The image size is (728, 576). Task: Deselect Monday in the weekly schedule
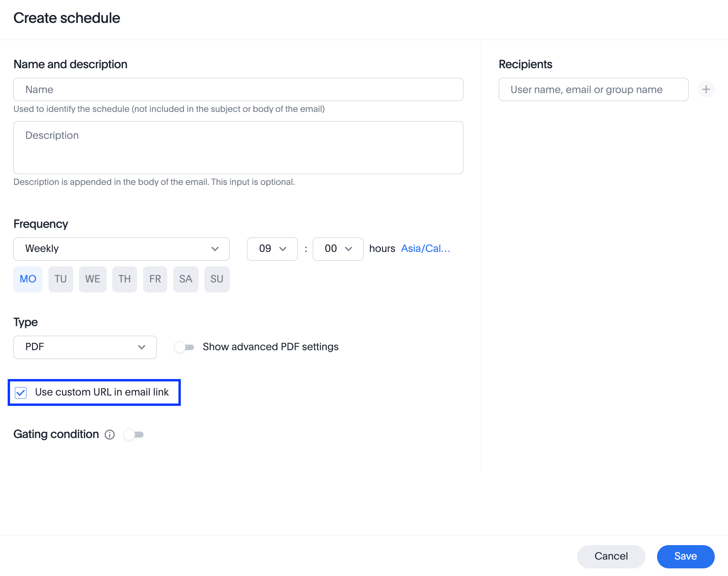[28, 279]
